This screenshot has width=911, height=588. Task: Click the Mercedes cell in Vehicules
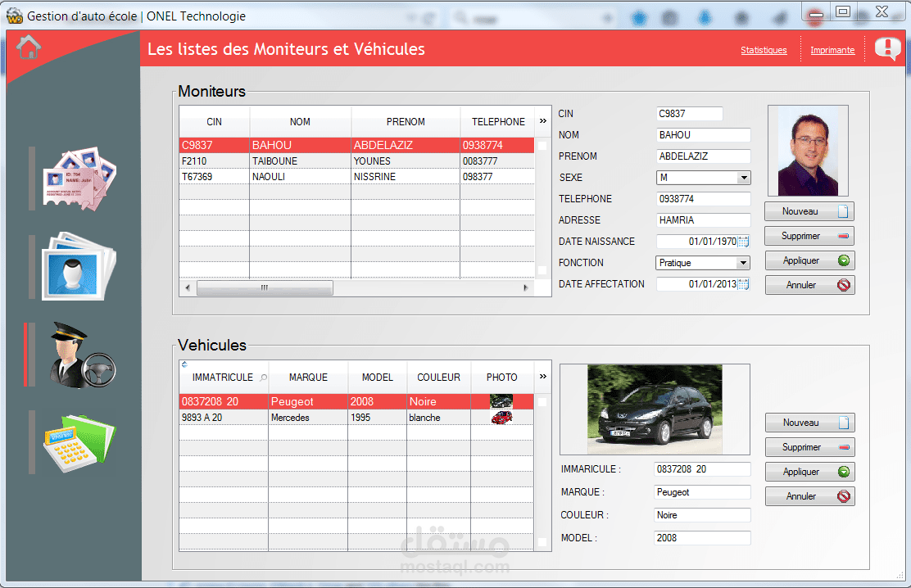coord(308,417)
